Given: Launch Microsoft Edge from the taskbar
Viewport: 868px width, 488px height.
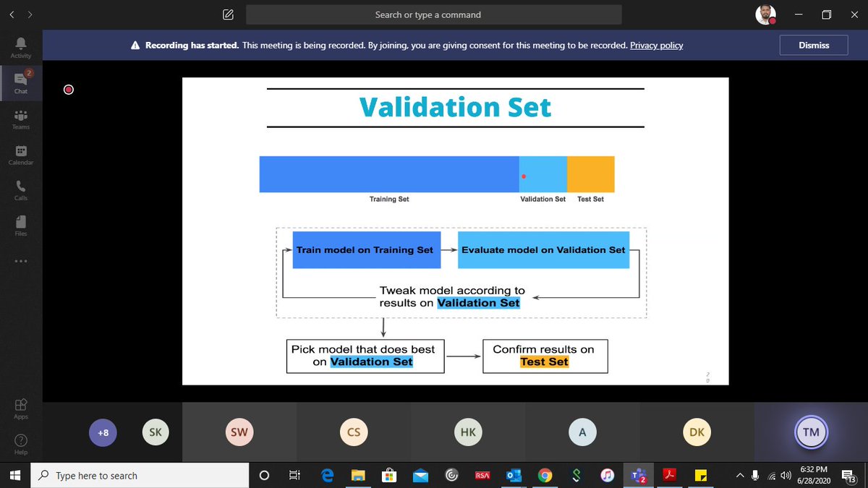Looking at the screenshot, I should (x=327, y=475).
